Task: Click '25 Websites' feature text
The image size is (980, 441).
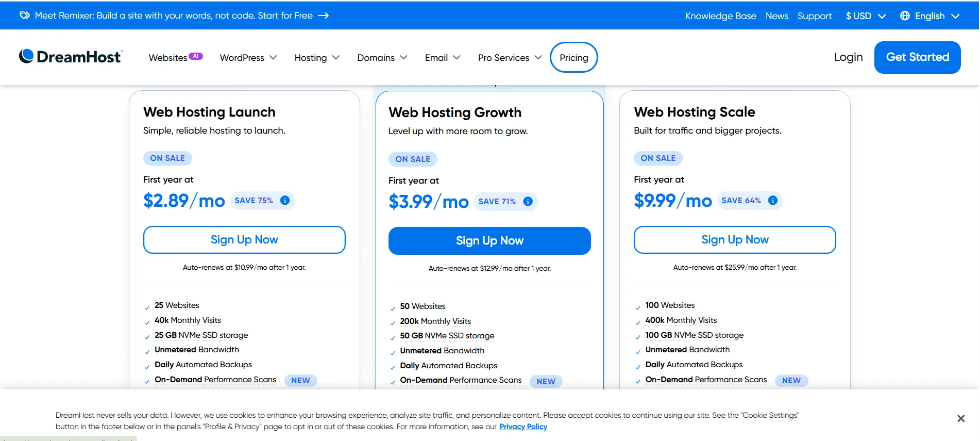Action: (x=177, y=305)
